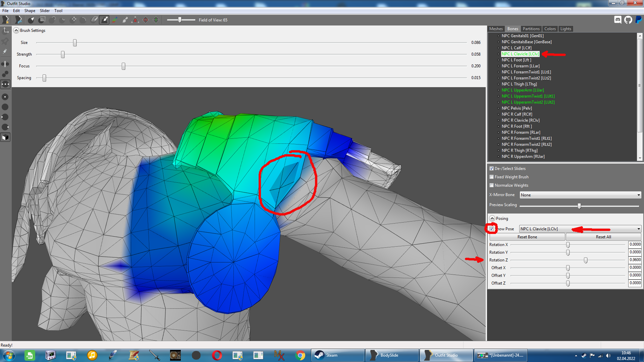Toggle the Show Pose checkbox
The width and height of the screenshot is (644, 362).
click(x=491, y=229)
